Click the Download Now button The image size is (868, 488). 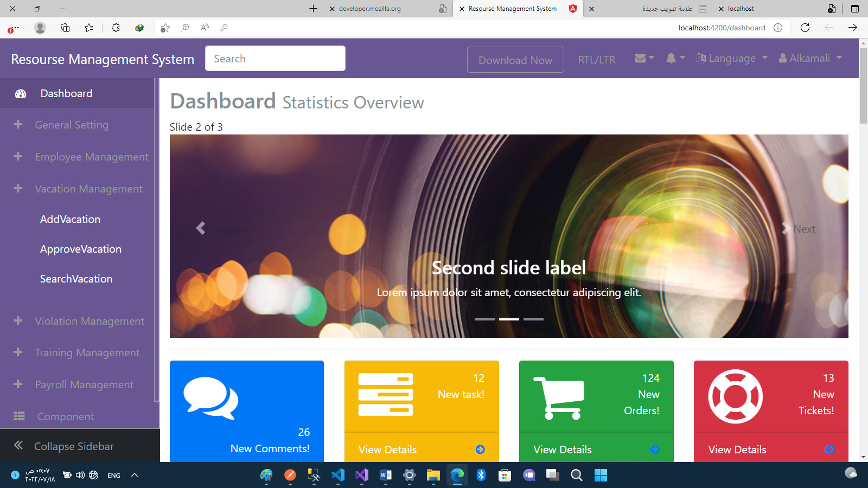pyautogui.click(x=515, y=60)
